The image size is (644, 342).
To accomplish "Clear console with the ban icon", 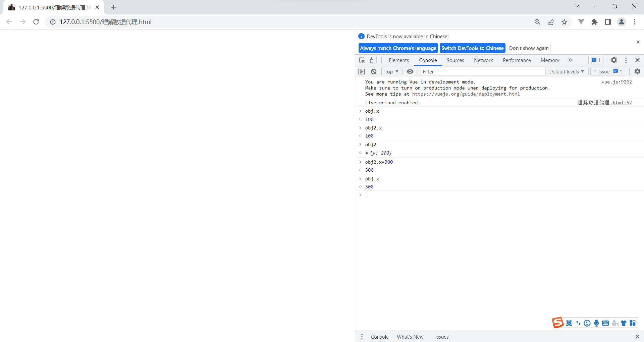I will (374, 71).
